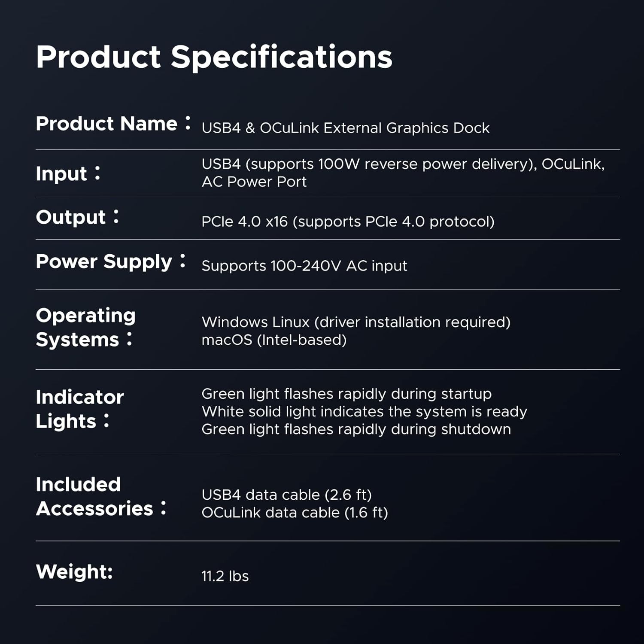Click the Indicator Lights label
644x644 pixels.
pyautogui.click(x=80, y=409)
